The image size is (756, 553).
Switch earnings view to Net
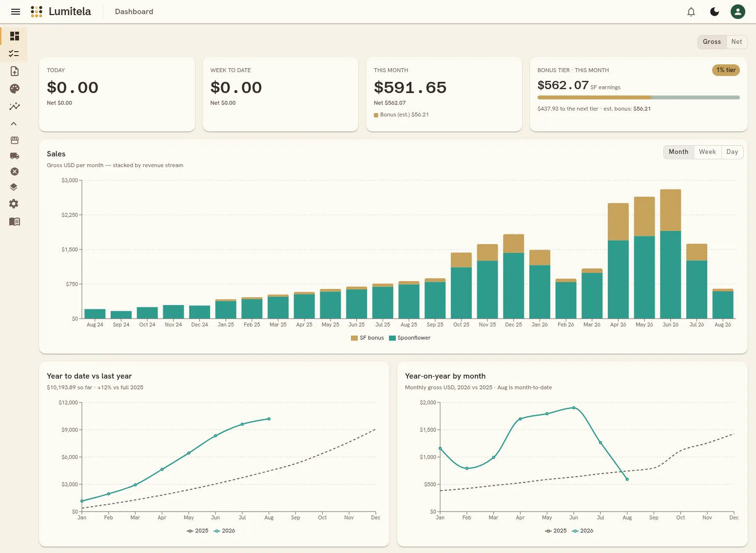point(737,42)
